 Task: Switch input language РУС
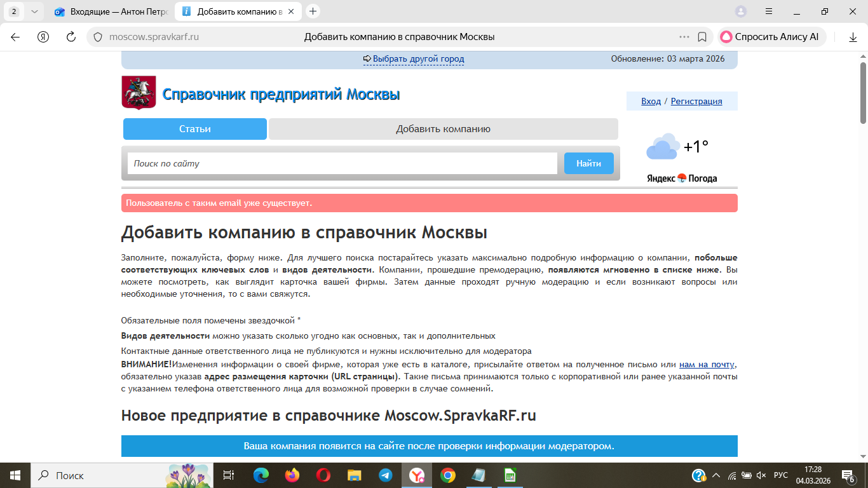781,475
